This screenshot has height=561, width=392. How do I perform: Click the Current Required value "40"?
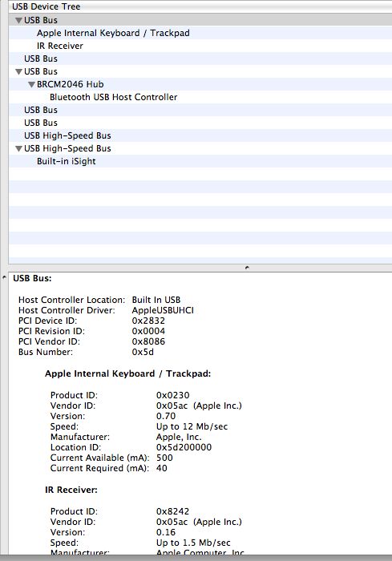point(161,468)
